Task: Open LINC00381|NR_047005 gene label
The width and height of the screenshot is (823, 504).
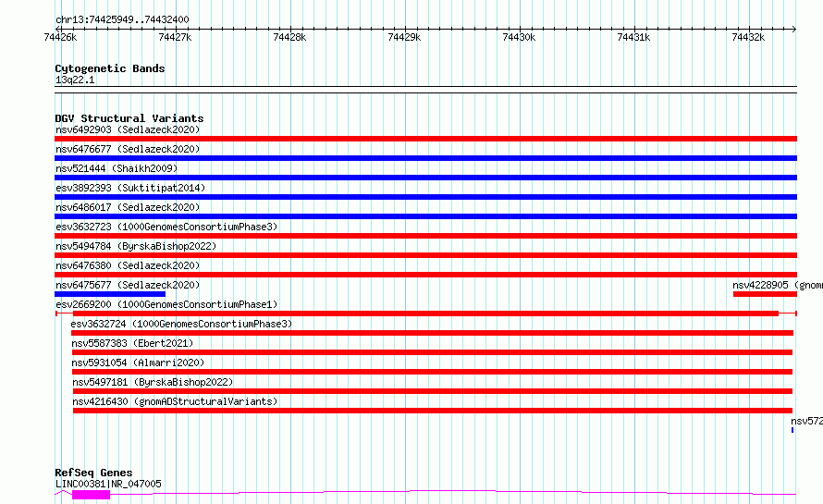Action: pyautogui.click(x=108, y=484)
